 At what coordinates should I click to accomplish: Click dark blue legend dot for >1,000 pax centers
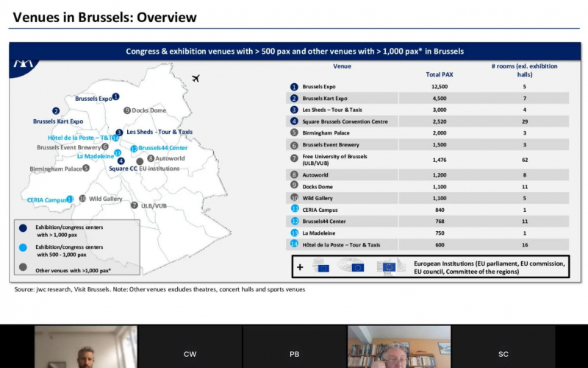[x=23, y=228]
